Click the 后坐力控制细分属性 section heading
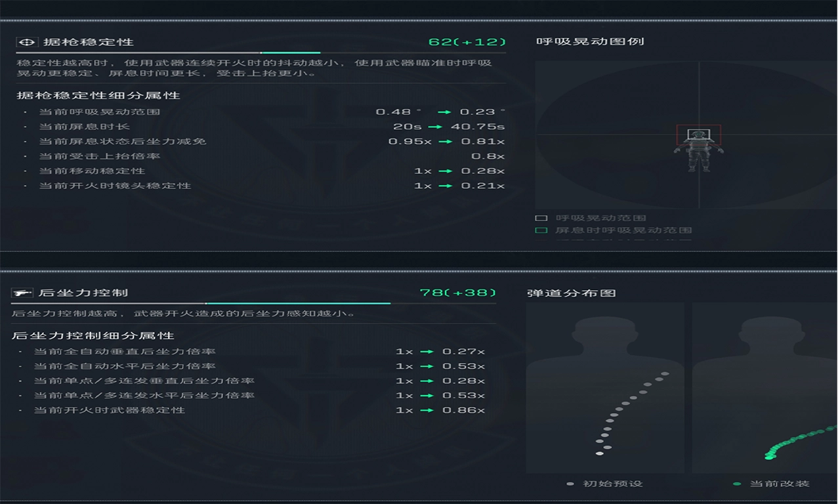 click(x=93, y=335)
